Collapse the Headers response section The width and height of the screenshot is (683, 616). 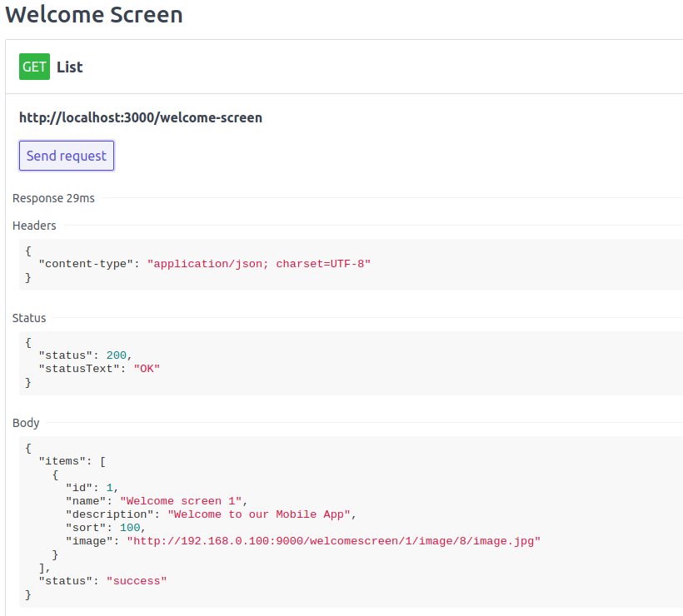[x=34, y=225]
